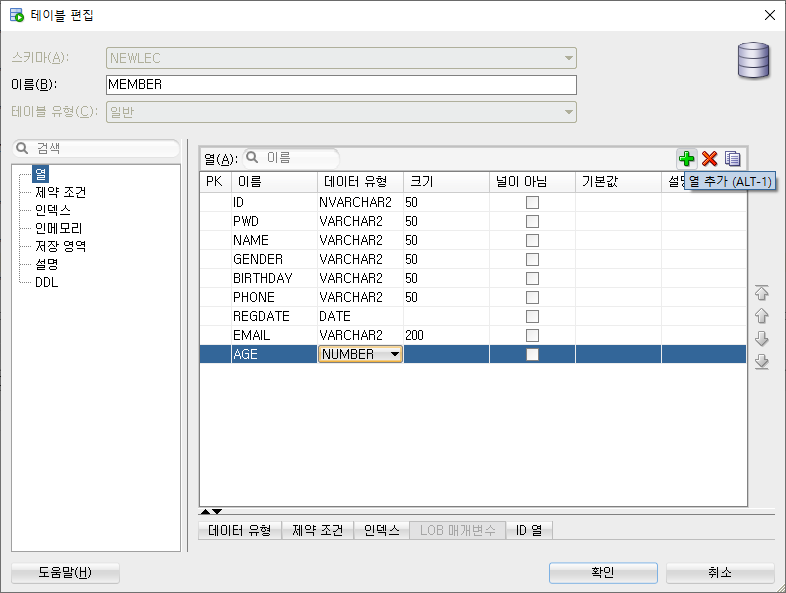This screenshot has width=786, height=593.
Task: Select 인메모리 in the left tree
Action: [58, 228]
